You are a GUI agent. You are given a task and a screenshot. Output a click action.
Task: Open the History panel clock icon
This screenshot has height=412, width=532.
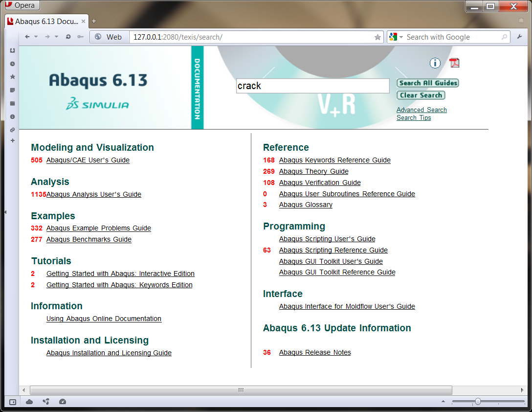pos(13,64)
